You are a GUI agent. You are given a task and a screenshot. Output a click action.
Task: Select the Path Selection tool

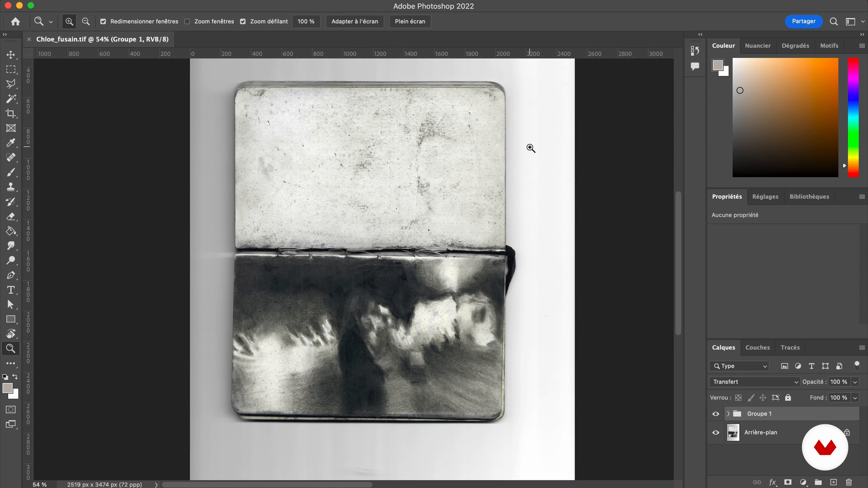click(11, 305)
